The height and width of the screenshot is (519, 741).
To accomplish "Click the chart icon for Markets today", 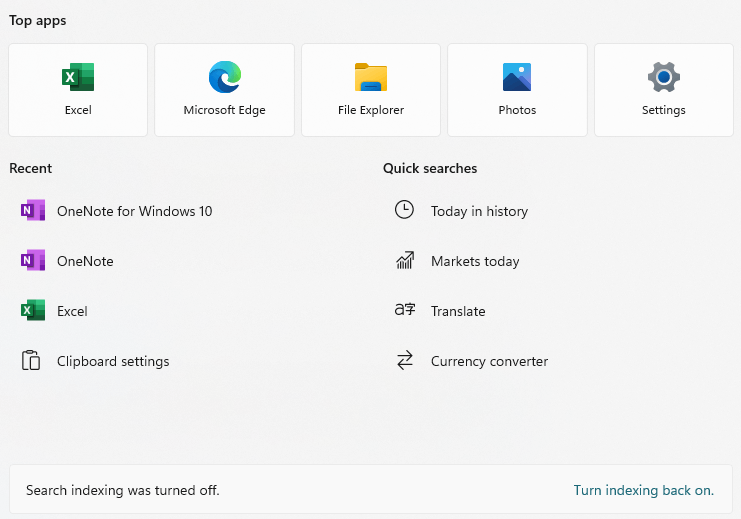I will tap(405, 260).
